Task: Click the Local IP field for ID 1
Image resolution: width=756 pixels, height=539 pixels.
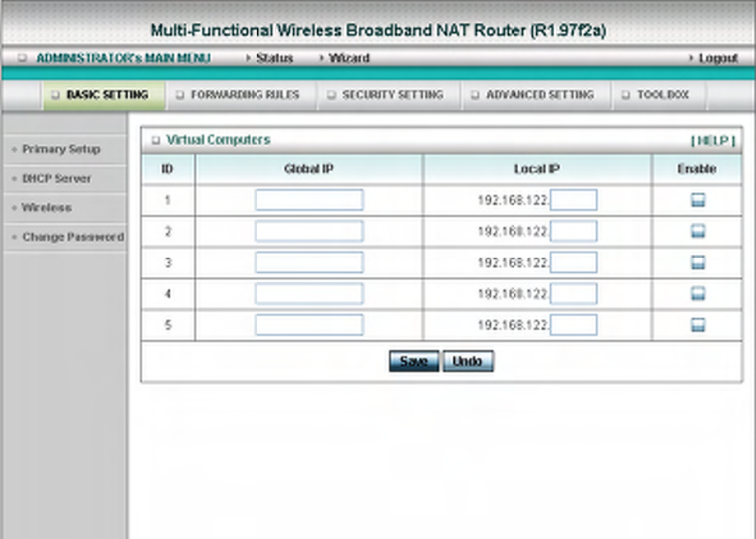Action: pyautogui.click(x=573, y=199)
